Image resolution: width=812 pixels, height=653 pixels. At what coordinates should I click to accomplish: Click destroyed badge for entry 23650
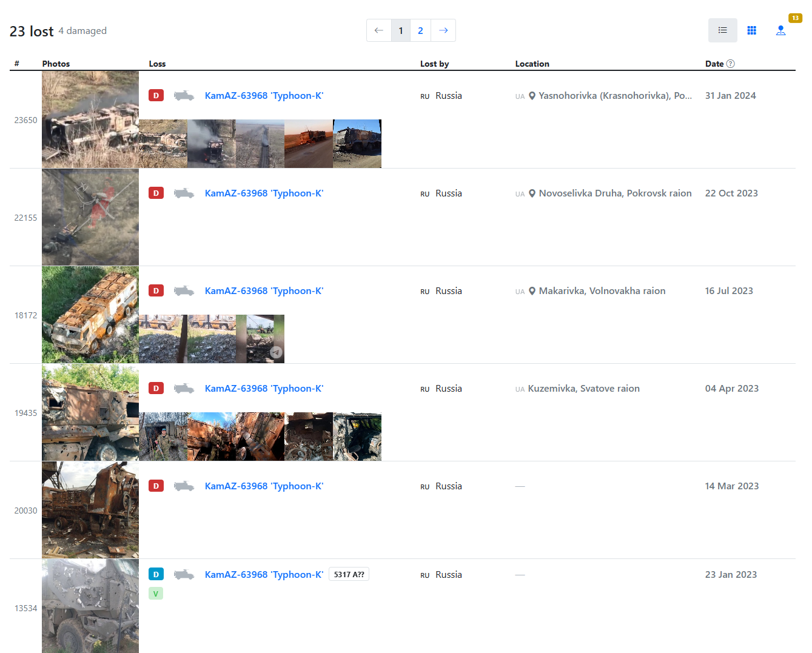tap(156, 95)
